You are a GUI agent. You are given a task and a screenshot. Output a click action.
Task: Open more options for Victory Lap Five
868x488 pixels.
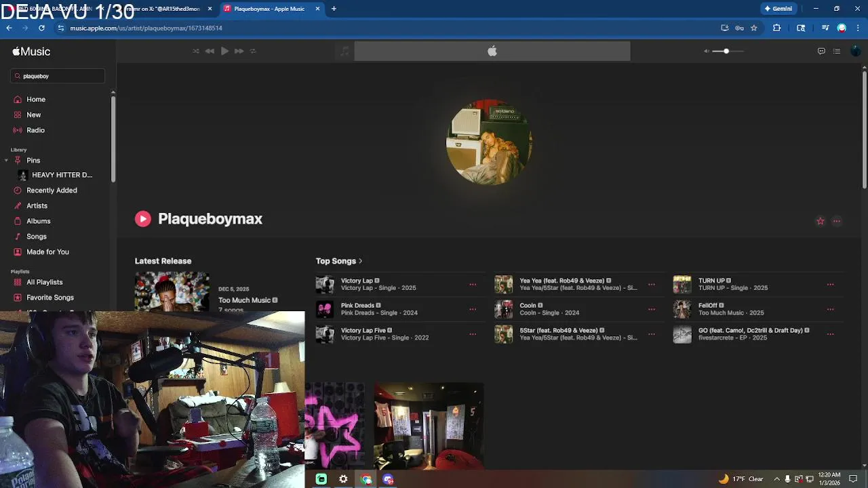(473, 334)
